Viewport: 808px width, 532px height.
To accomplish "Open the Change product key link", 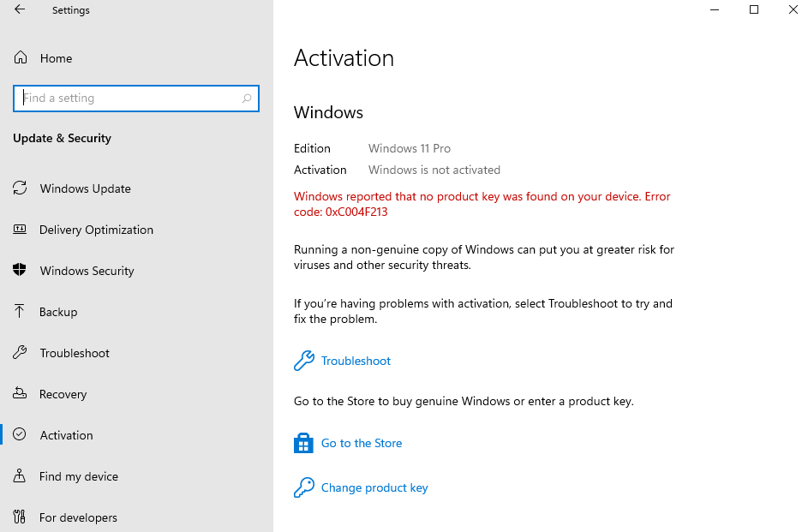I will tap(374, 487).
